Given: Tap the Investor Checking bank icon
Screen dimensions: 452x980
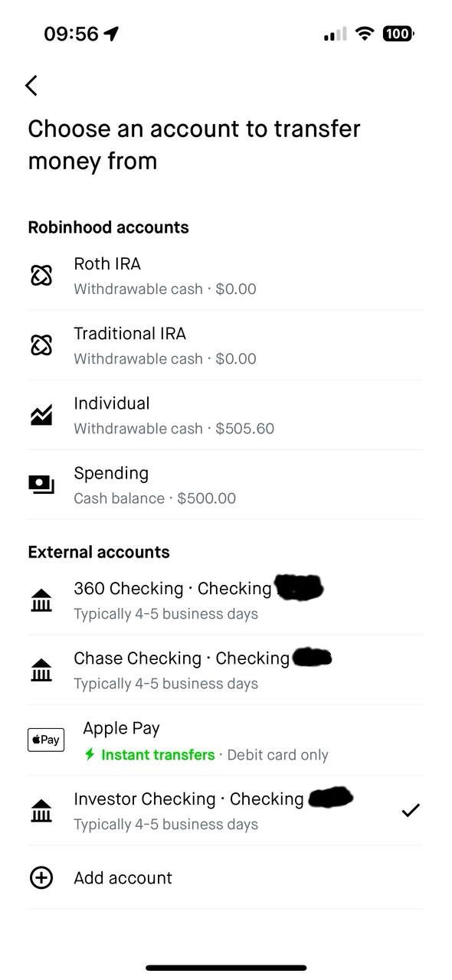Looking at the screenshot, I should pyautogui.click(x=41, y=811).
